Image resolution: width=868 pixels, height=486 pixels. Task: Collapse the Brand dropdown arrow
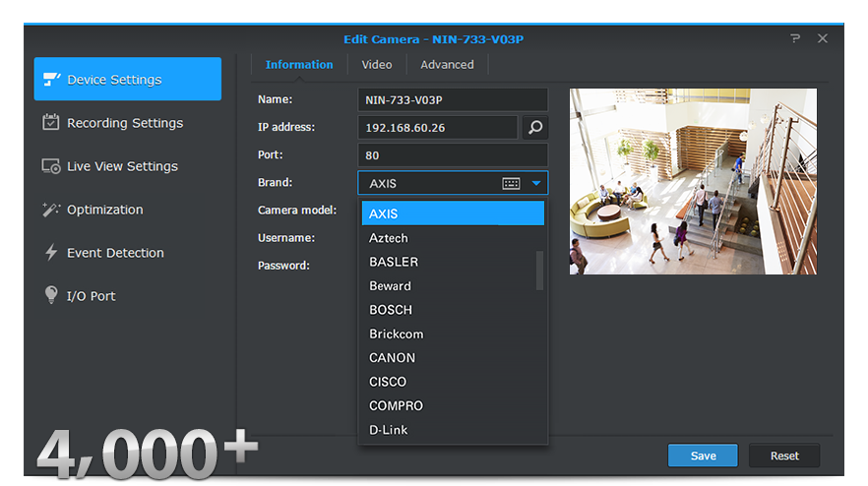coord(535,183)
